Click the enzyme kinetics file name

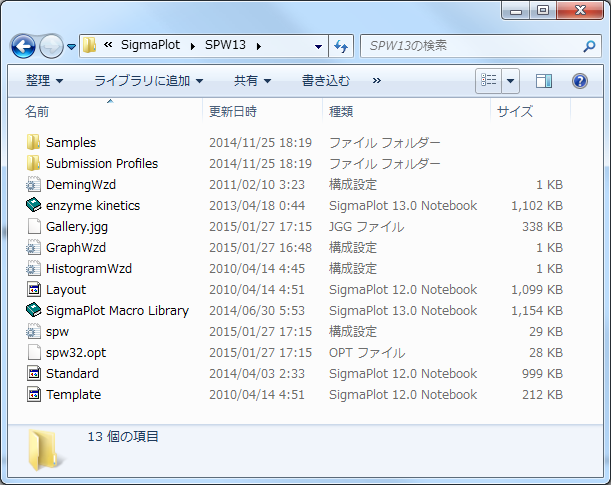tap(93, 206)
